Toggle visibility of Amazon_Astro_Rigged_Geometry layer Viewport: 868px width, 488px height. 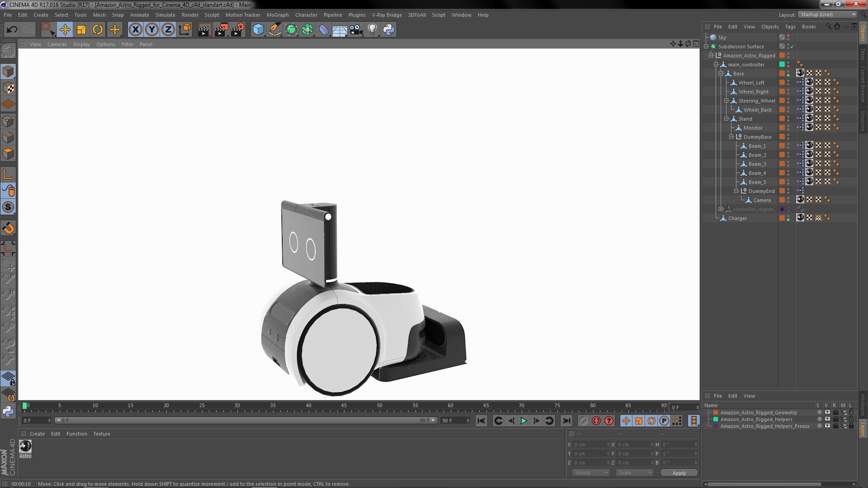[827, 413]
